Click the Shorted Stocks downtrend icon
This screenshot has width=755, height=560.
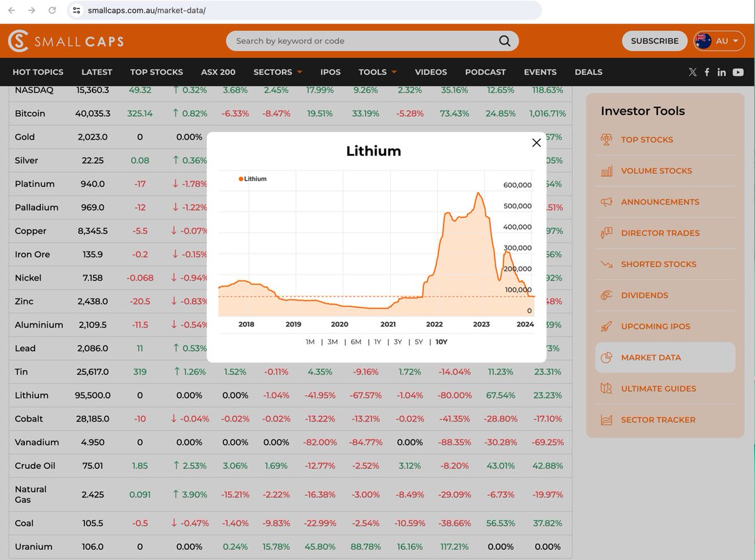(x=607, y=264)
